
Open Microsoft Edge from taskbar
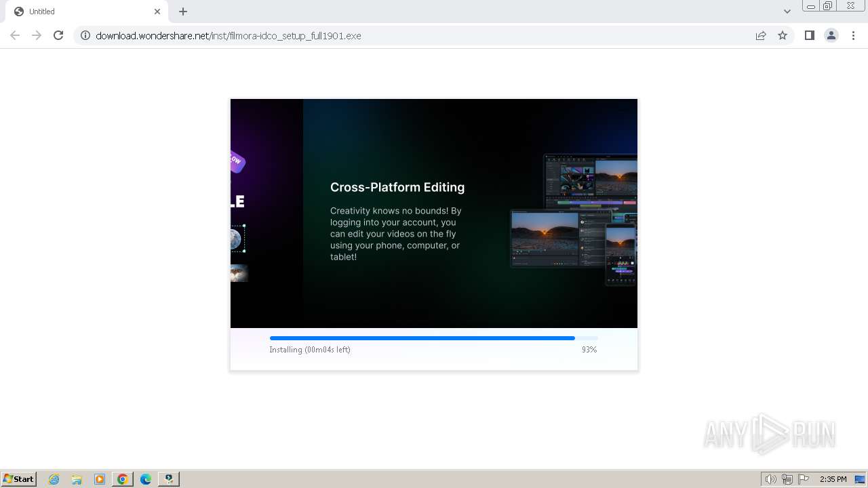point(146,479)
